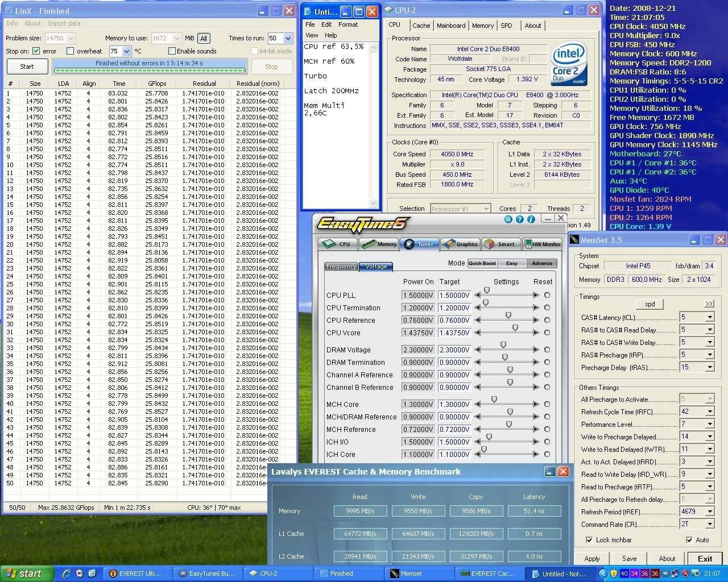Open the SPD tab in CPU-Z
Screen dimensions: 728x582
coord(506,26)
